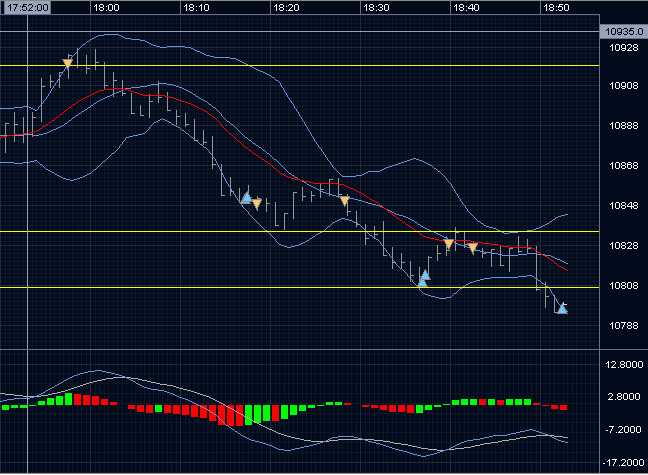648x475 pixels.
Task: Click the blue up-arrow marker near 18:15
Action: (x=246, y=198)
